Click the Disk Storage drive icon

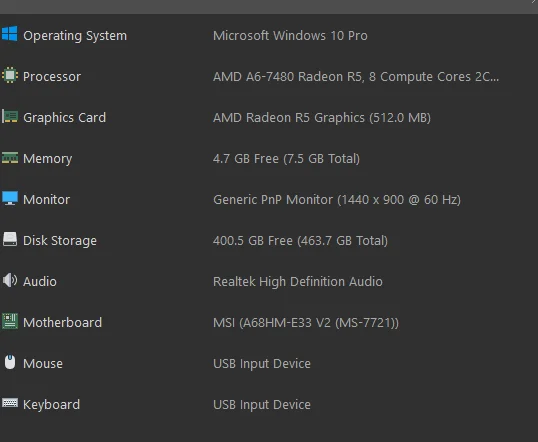[x=10, y=239]
